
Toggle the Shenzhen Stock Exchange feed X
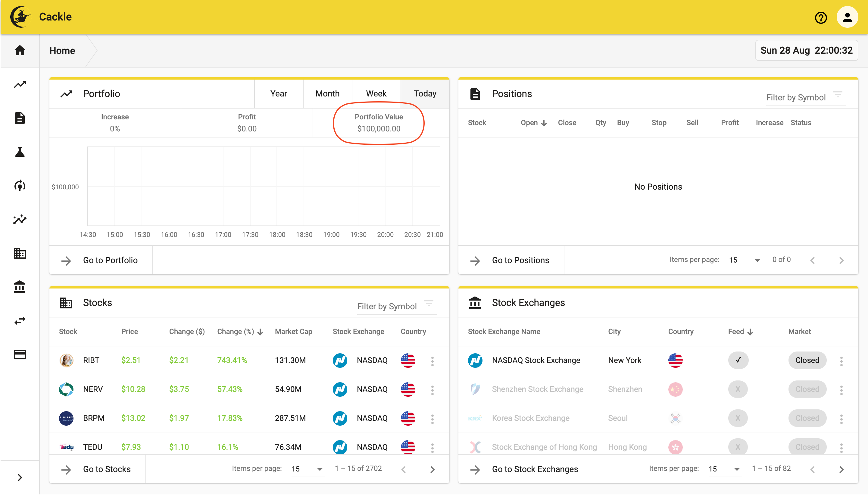pyautogui.click(x=738, y=389)
